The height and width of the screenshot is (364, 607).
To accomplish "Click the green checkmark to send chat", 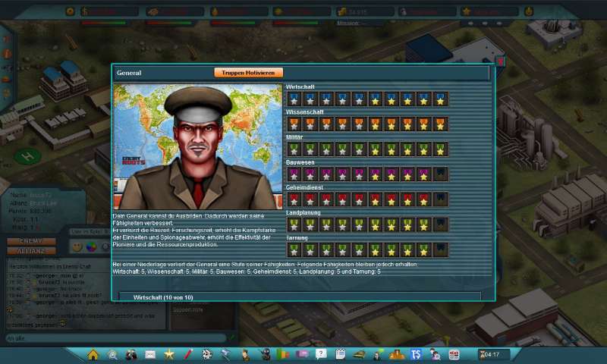I will point(231,337).
